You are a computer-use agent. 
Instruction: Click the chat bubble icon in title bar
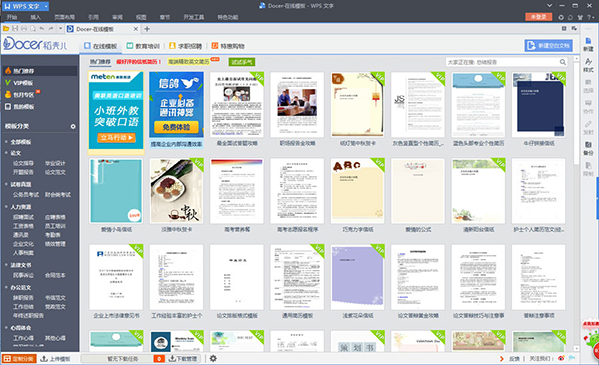click(570, 17)
